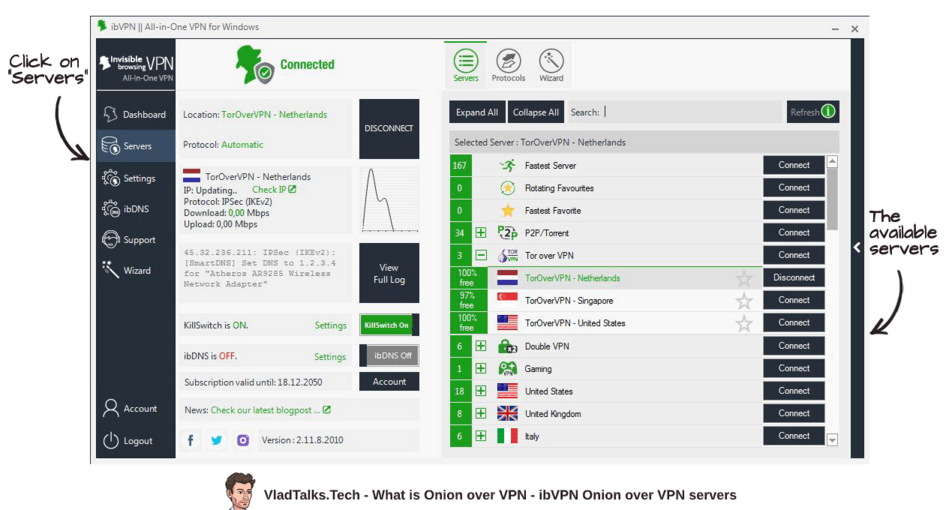Open the Facebook icon

coord(190,440)
